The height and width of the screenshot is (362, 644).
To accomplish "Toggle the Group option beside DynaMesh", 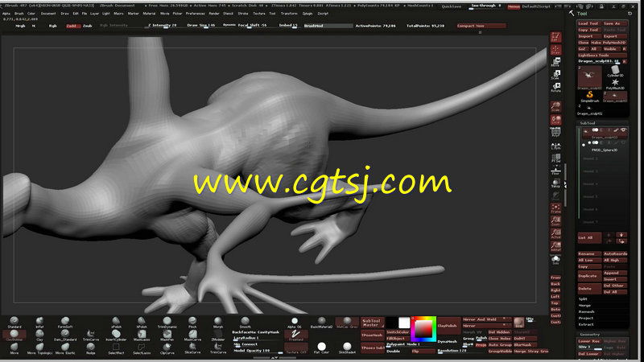I will tap(469, 339).
